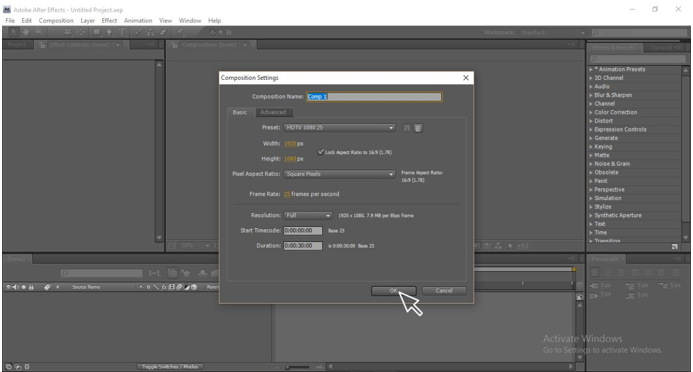Click the Start Timecode field
The width and height of the screenshot is (693, 372).
303,231
